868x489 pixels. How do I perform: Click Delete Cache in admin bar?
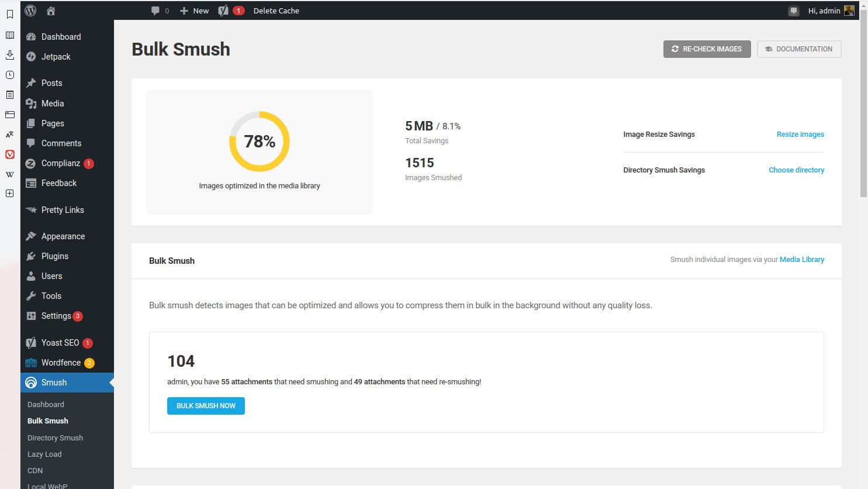[276, 11]
